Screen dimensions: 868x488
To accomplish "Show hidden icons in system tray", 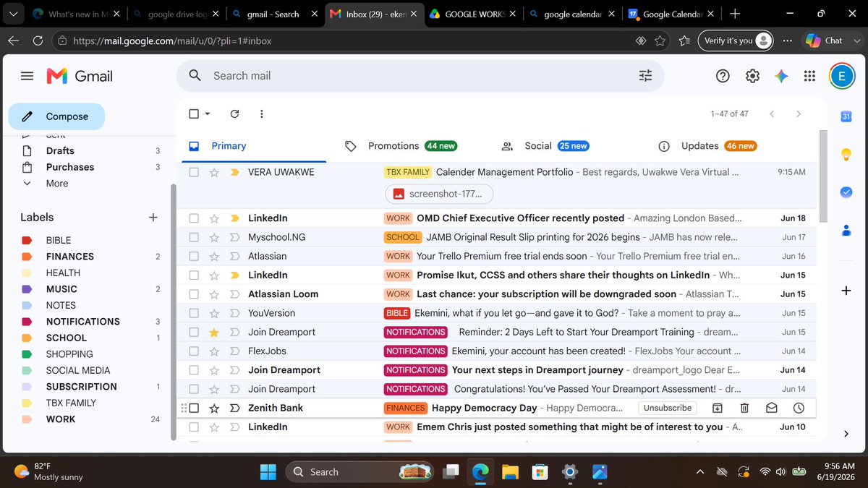I will (x=699, y=471).
